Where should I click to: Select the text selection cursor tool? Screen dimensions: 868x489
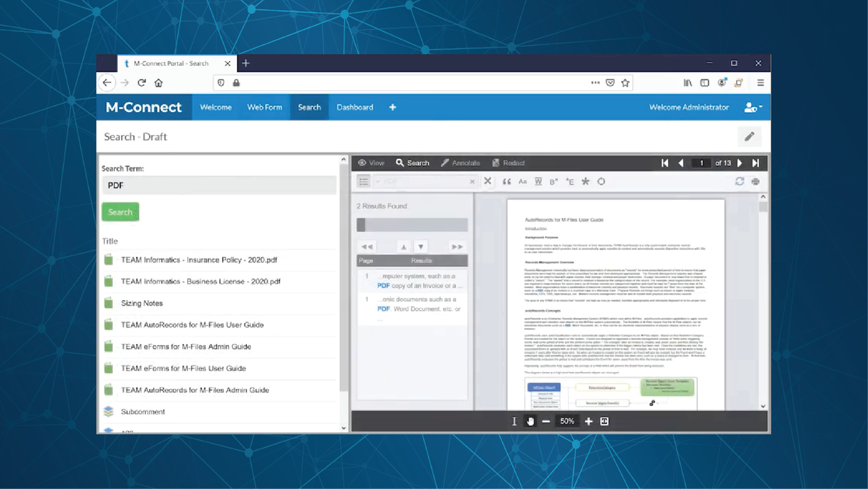(x=514, y=422)
